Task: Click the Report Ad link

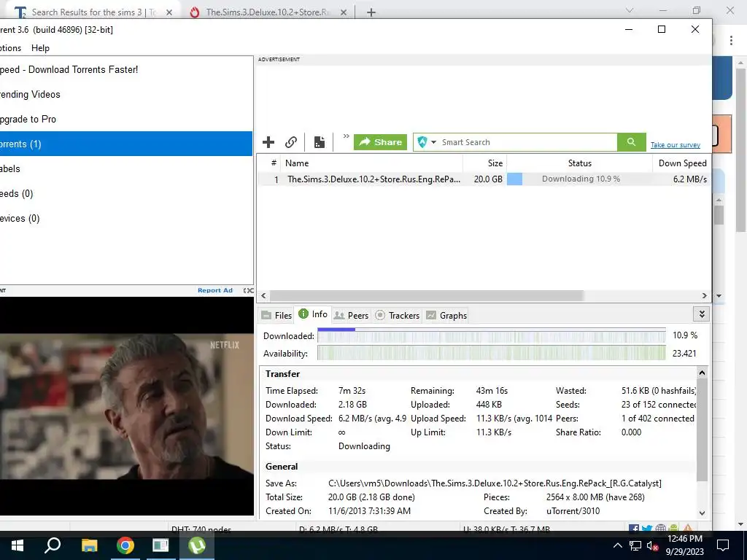Action: pyautogui.click(x=215, y=290)
